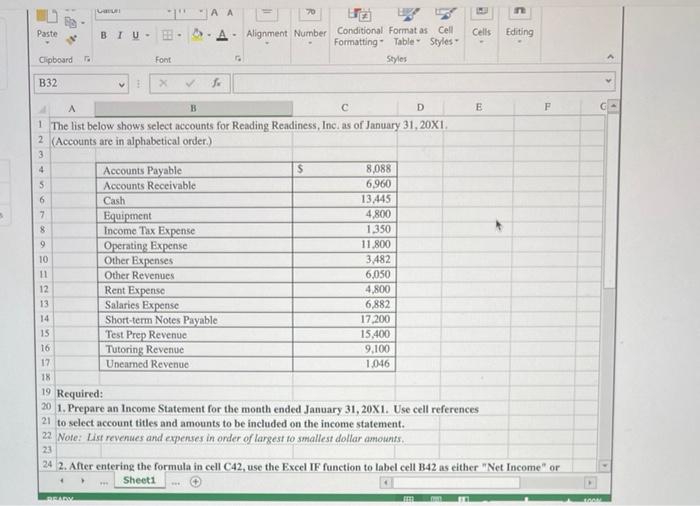The height and width of the screenshot is (506, 700).
Task: Select the Cash amount 13,445 cell
Action: [x=345, y=199]
